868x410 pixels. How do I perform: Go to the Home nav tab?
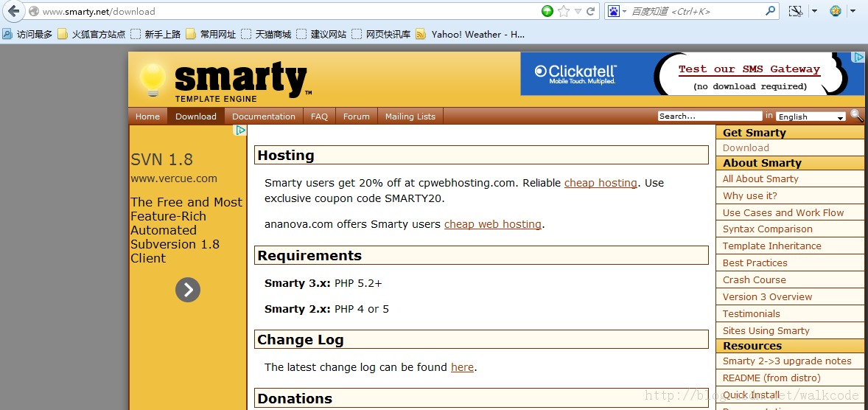[148, 117]
